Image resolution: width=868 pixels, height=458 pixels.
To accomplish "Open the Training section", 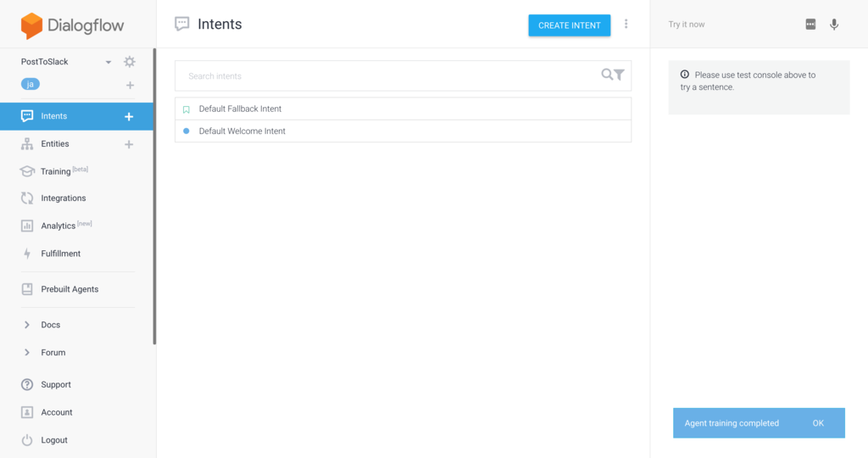I will click(55, 171).
